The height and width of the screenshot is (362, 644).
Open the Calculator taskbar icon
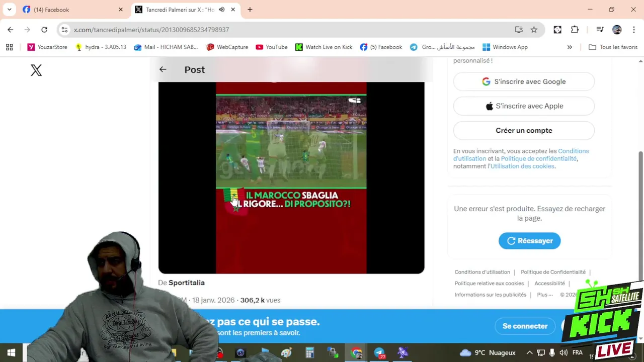click(x=309, y=353)
